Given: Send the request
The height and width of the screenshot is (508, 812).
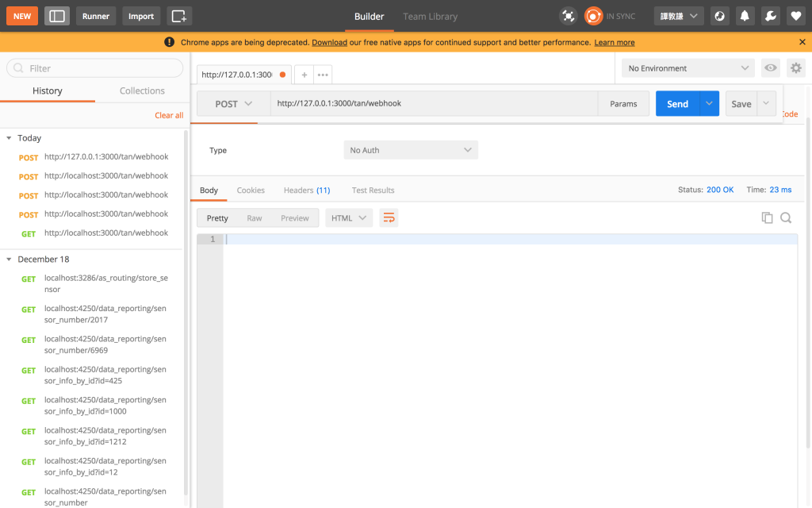Looking at the screenshot, I should [x=677, y=104].
